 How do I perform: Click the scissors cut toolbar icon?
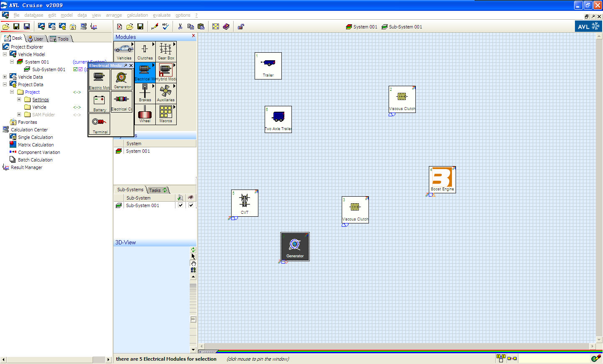(x=180, y=26)
